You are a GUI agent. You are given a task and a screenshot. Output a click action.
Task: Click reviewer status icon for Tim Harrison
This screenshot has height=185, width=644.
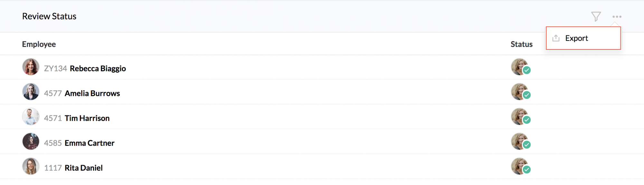click(520, 117)
